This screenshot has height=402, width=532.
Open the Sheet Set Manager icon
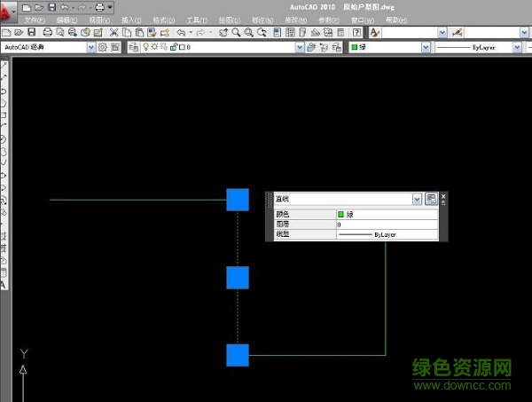tap(316, 33)
